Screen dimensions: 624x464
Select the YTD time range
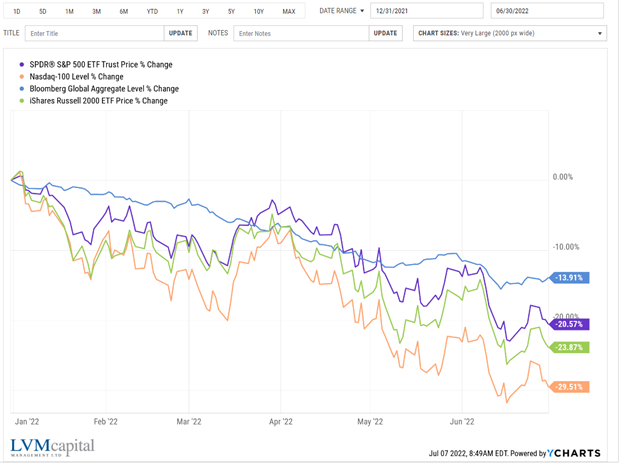[x=152, y=12]
